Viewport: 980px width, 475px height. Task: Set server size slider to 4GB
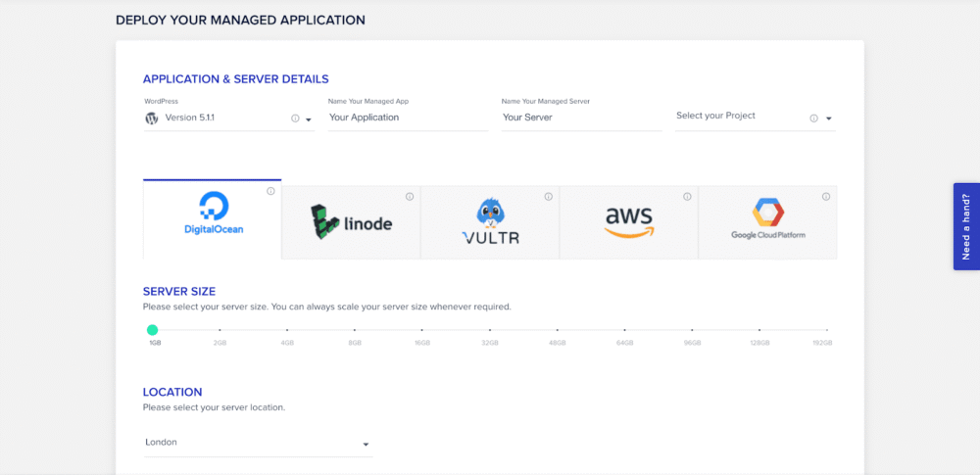(287, 331)
